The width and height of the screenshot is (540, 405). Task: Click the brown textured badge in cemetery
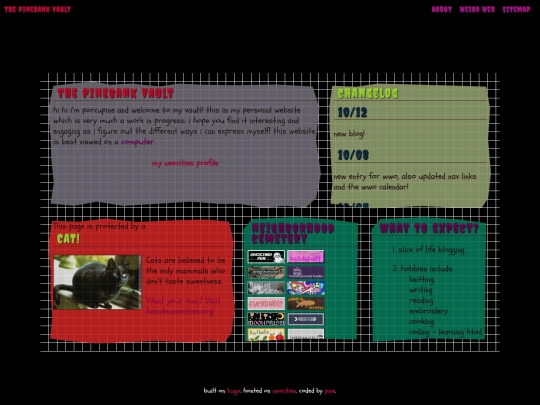pos(266,272)
